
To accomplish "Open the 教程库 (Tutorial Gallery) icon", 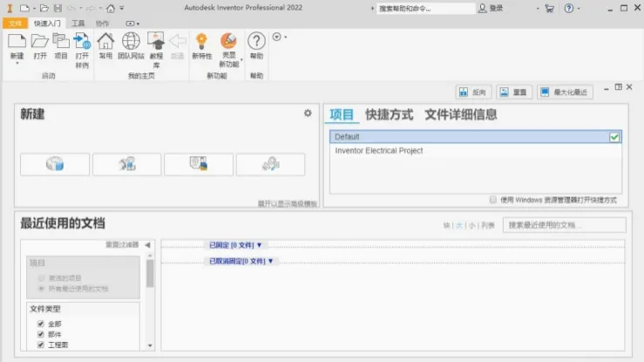I will click(x=156, y=41).
